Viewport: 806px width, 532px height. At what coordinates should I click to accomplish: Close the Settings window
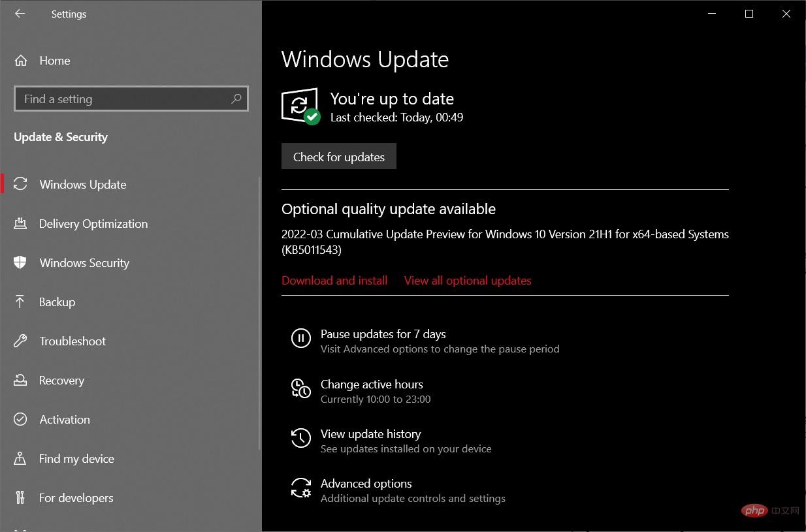(x=786, y=14)
